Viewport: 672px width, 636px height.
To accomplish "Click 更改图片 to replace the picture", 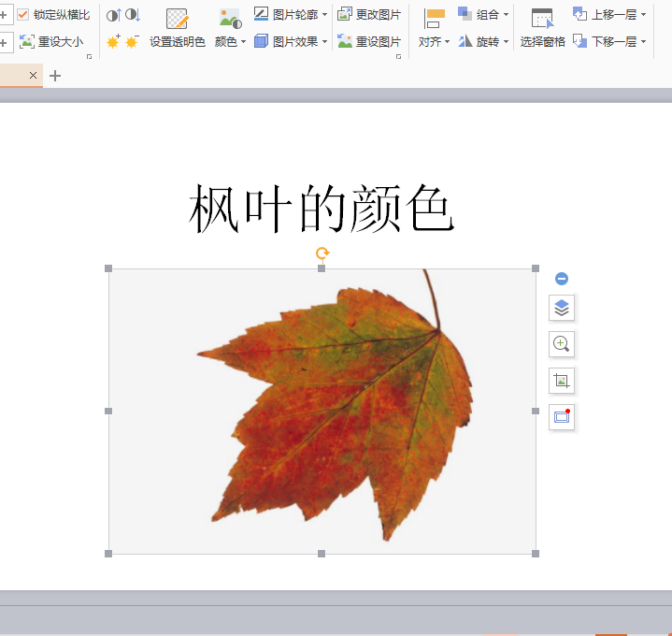I will pyautogui.click(x=369, y=15).
